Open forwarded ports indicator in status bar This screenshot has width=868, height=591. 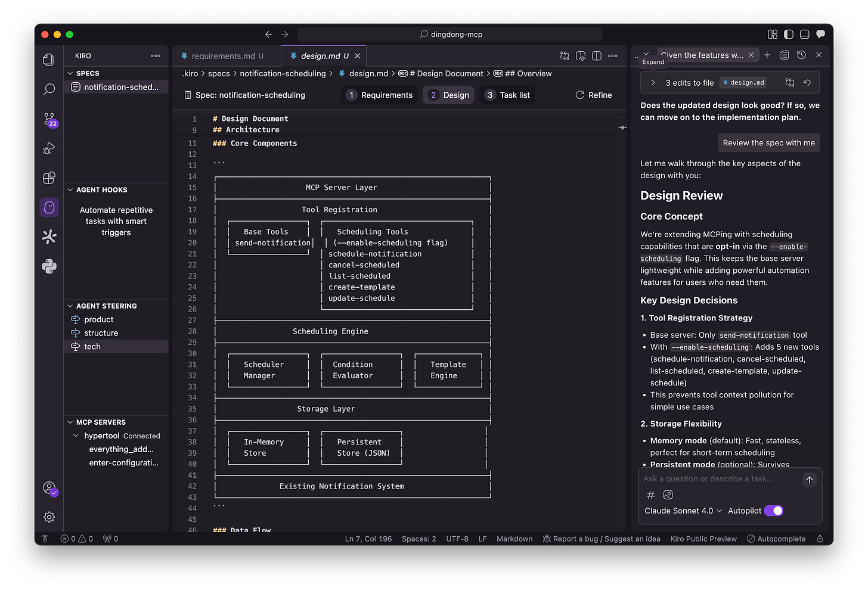pos(111,539)
